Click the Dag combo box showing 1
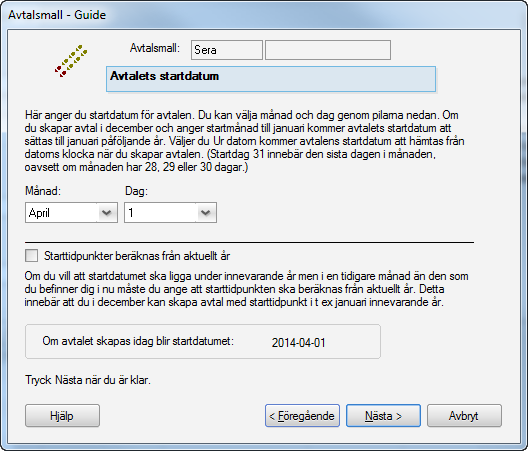Screen dimensions: 528x451 pos(170,213)
